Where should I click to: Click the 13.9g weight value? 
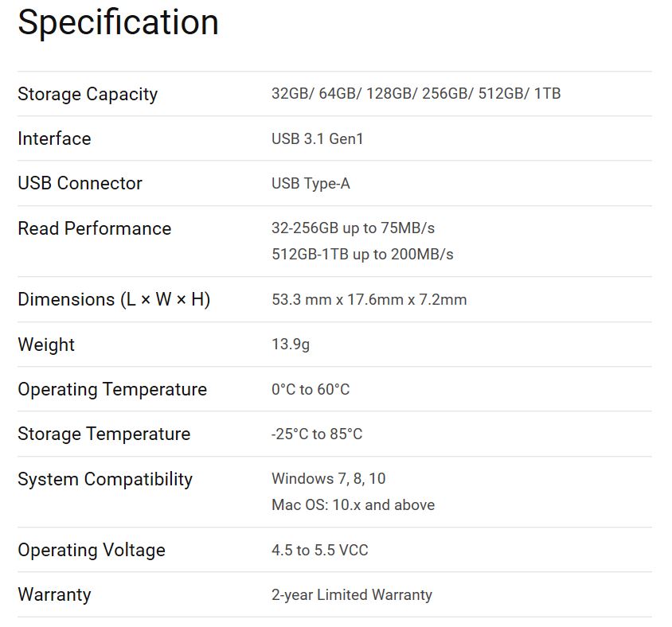tap(292, 345)
